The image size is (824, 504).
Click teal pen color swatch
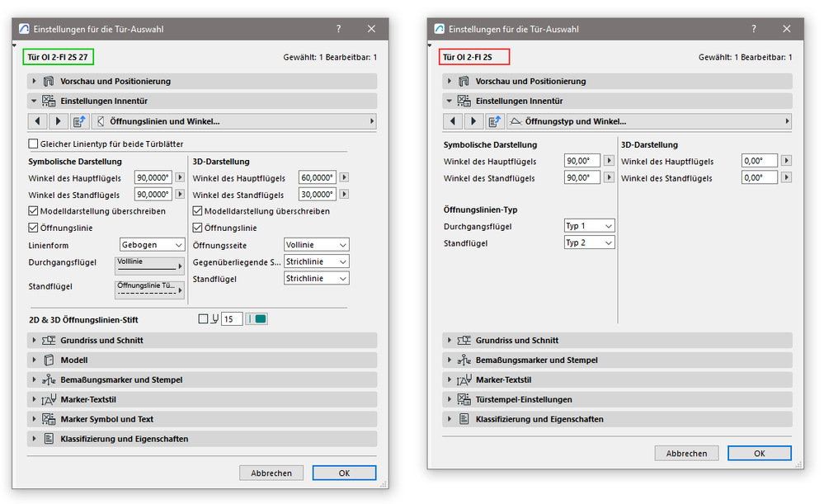(x=257, y=319)
